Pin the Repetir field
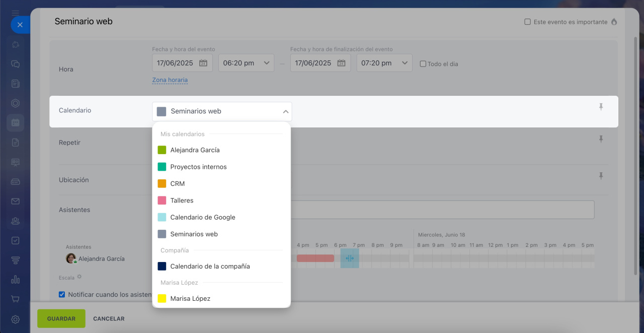This screenshot has width=644, height=333. click(x=601, y=139)
